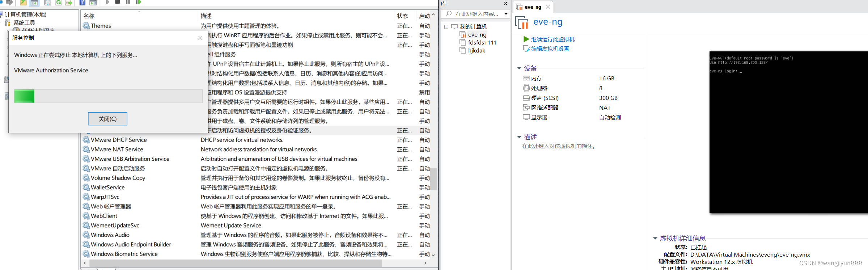Click the start service play icon
Image resolution: width=868 pixels, height=270 pixels.
click(x=107, y=2)
